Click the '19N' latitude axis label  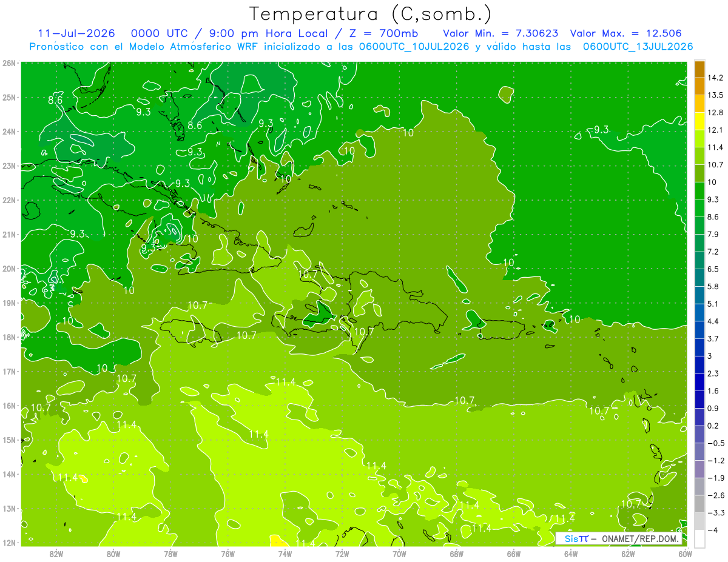click(9, 303)
